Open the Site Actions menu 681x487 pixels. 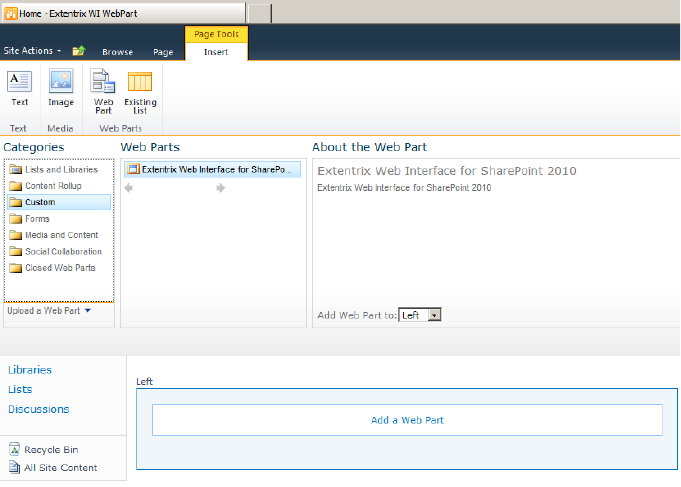pyautogui.click(x=32, y=51)
